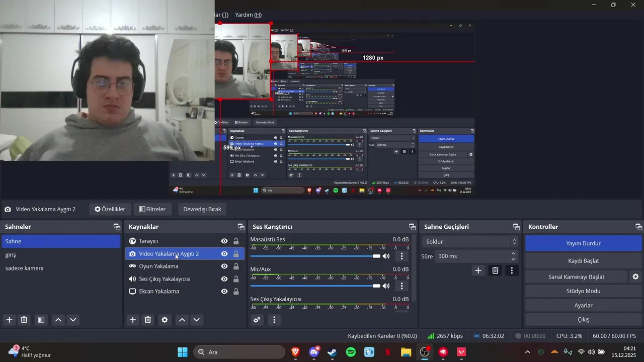The width and height of the screenshot is (644, 362).
Task: Hide the Ses Çıkış Yakalayıcısı source
Action: (224, 279)
